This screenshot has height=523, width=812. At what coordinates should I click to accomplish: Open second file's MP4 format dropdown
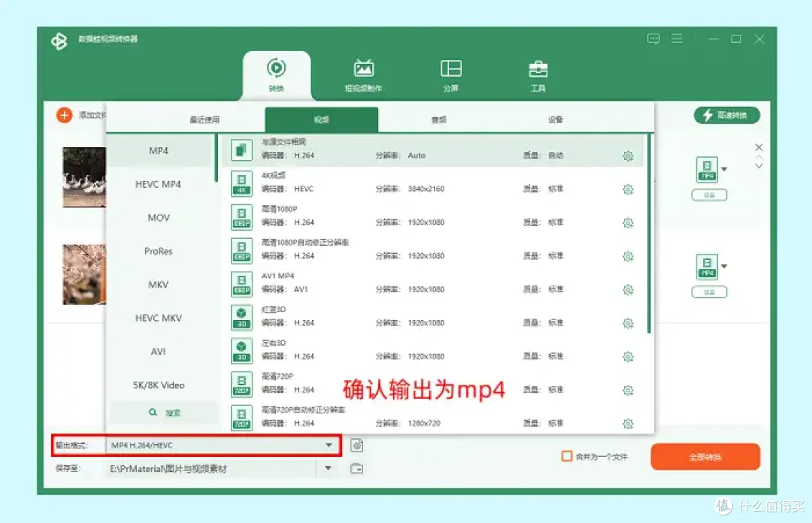click(x=724, y=266)
